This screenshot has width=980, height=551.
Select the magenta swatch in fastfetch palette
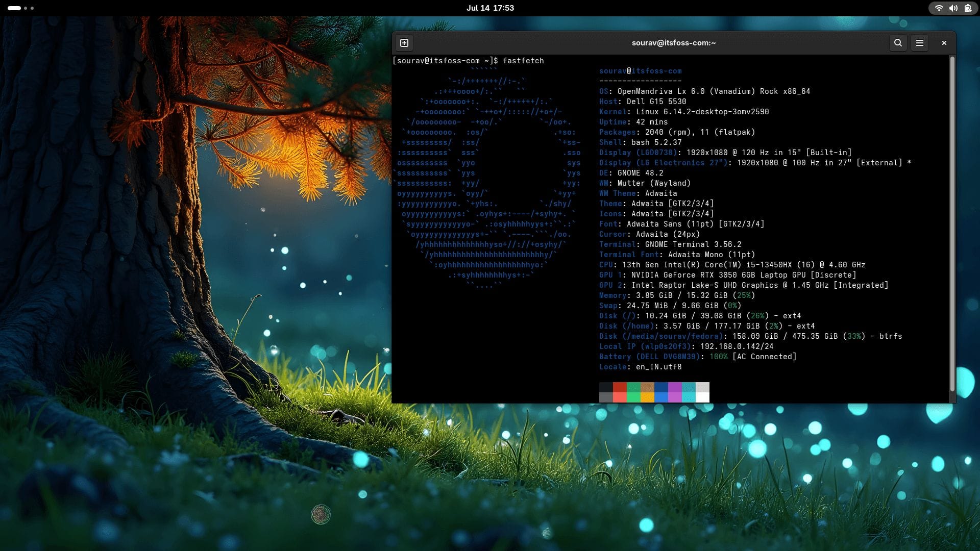point(674,392)
